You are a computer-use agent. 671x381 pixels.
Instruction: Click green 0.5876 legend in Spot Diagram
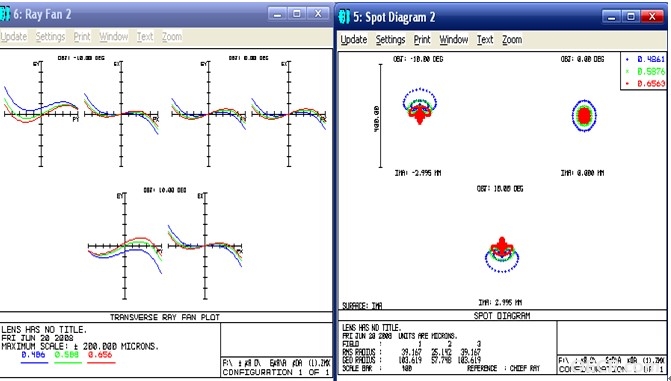pos(646,71)
